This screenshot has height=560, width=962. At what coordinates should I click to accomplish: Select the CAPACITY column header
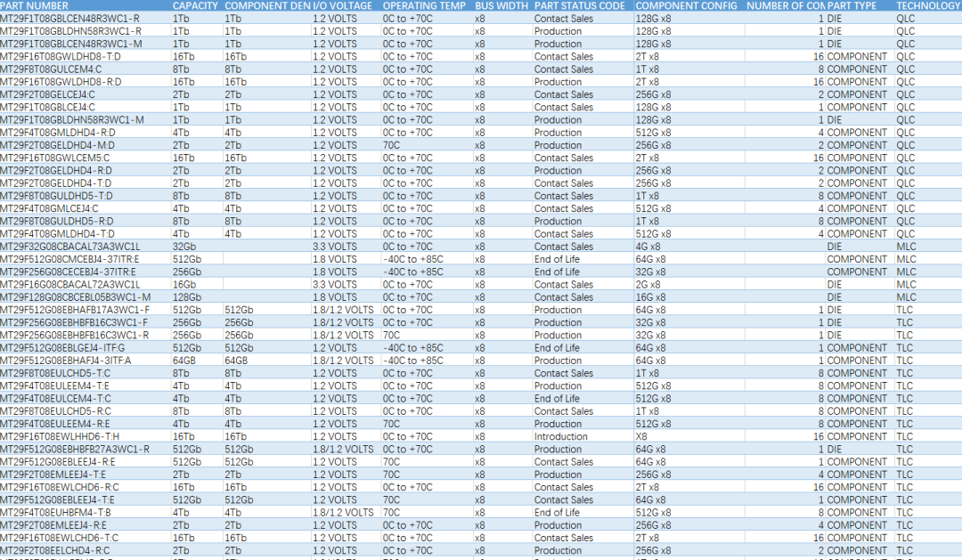point(194,5)
